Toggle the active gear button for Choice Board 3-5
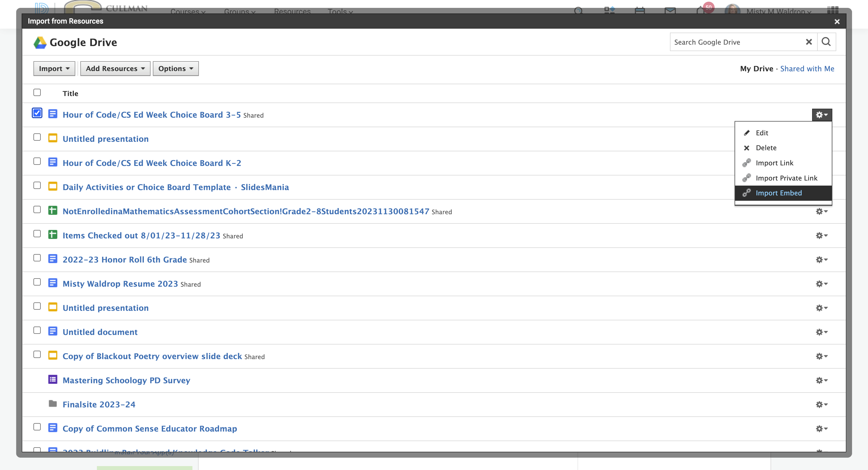Screen dimensions: 868x470 click(822, 115)
